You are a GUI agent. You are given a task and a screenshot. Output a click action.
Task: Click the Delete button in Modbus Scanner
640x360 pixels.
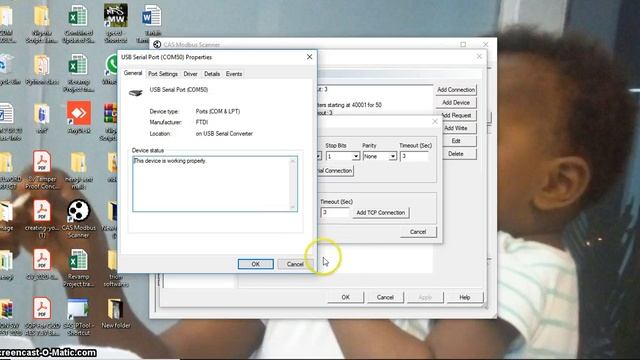(456, 154)
